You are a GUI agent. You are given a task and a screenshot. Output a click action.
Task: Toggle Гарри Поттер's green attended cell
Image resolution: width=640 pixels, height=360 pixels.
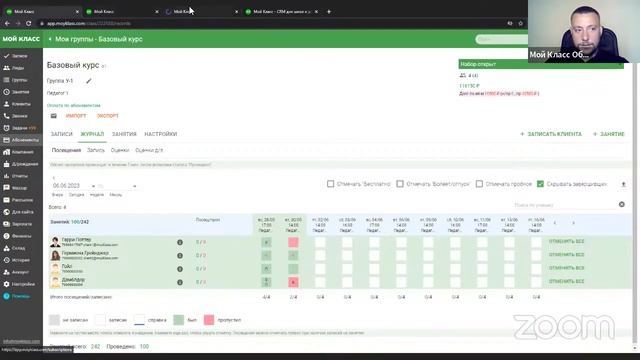click(266, 242)
